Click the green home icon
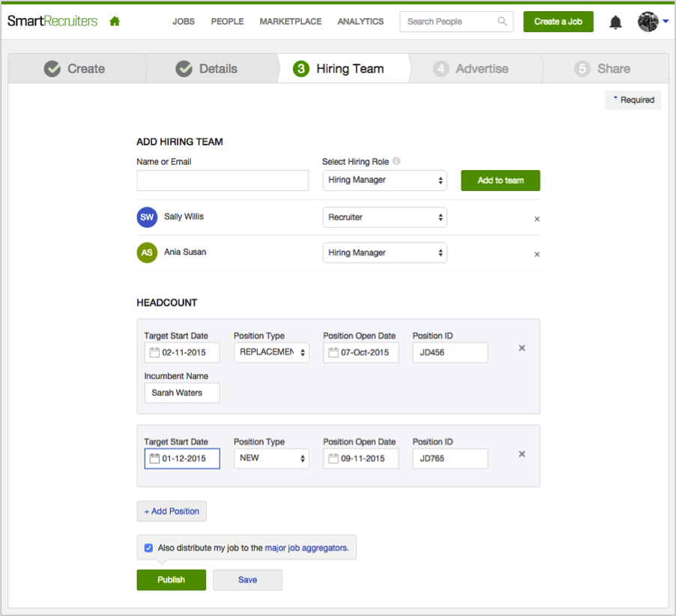This screenshot has width=676, height=616. coord(115,22)
